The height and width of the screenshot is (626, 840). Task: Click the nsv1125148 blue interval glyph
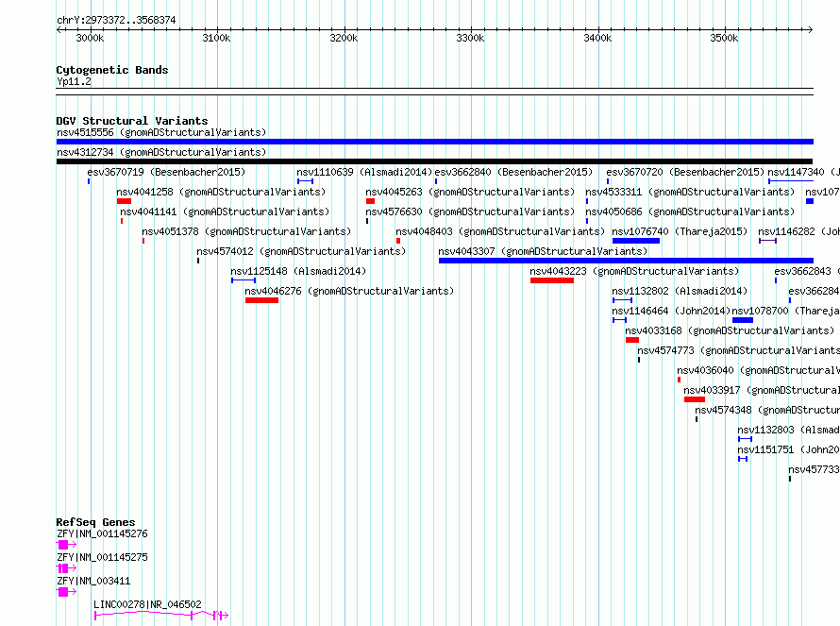(x=244, y=280)
